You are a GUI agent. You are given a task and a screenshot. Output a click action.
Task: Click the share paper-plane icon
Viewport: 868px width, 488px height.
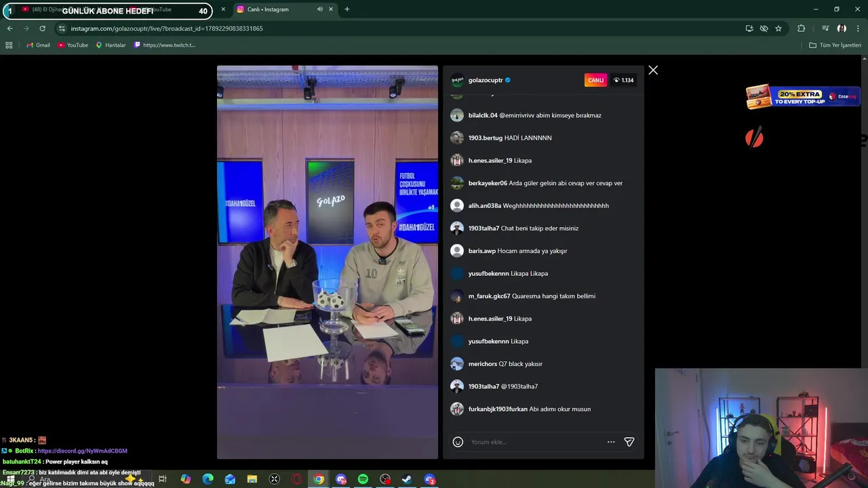629,442
